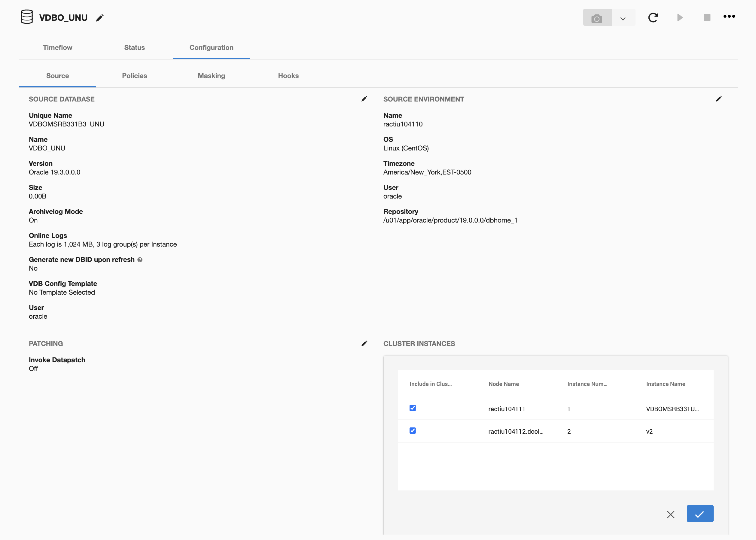
Task: Click pencil icon beside VDBO_UNU title
Action: tap(100, 18)
